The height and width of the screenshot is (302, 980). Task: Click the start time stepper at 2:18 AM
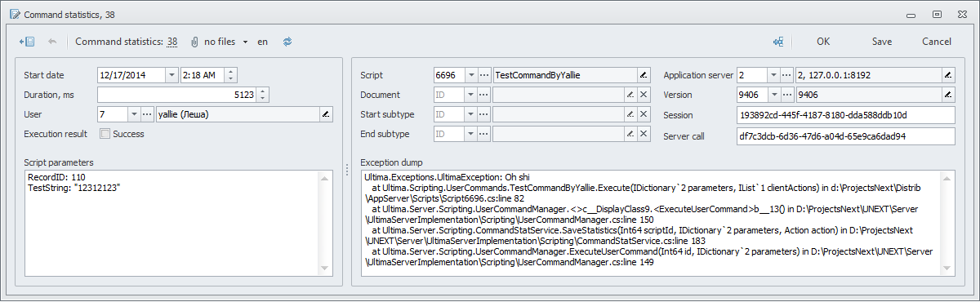coord(230,75)
